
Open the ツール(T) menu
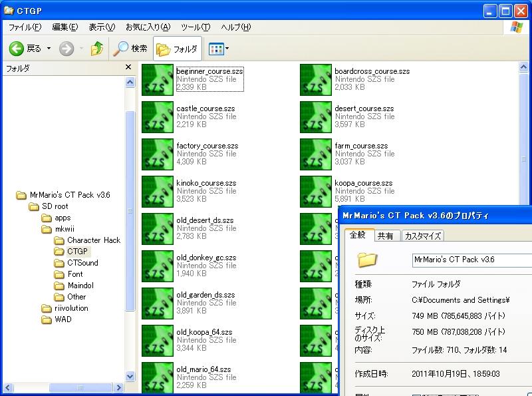click(196, 27)
